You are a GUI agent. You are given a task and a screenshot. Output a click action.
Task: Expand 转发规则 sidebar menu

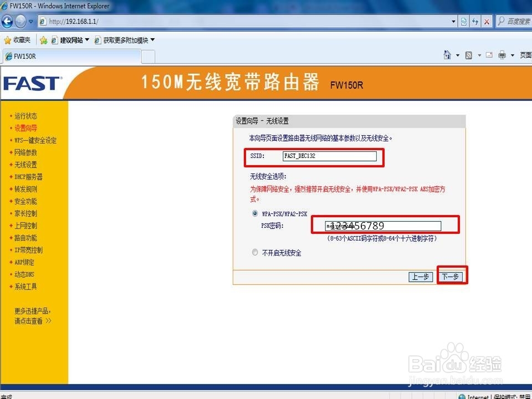point(25,190)
